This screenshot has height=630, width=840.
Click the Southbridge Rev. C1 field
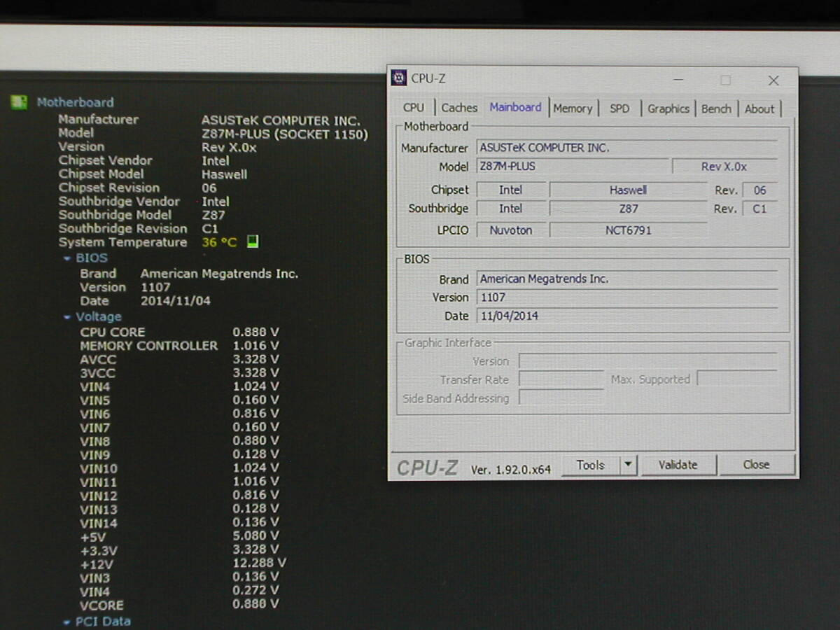759,208
